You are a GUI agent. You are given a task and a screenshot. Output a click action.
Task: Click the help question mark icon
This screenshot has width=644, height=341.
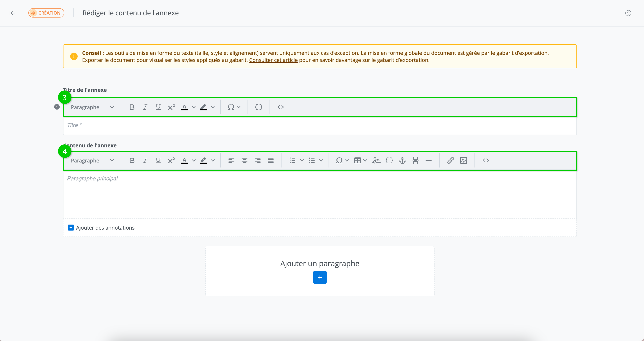coord(628,13)
